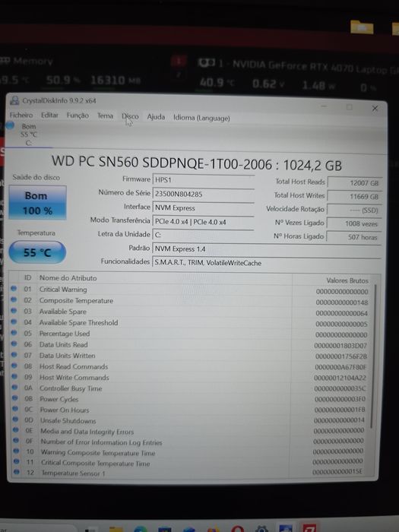Viewport: 399px width, 532px height.
Task: Click the status dot for Number of Error Information Log Entries
Action: [x=16, y=440]
